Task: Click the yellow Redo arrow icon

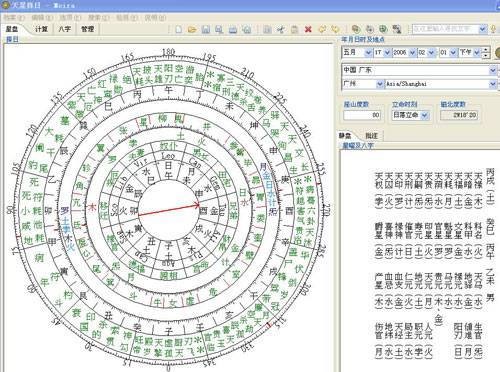Action: [x=335, y=29]
